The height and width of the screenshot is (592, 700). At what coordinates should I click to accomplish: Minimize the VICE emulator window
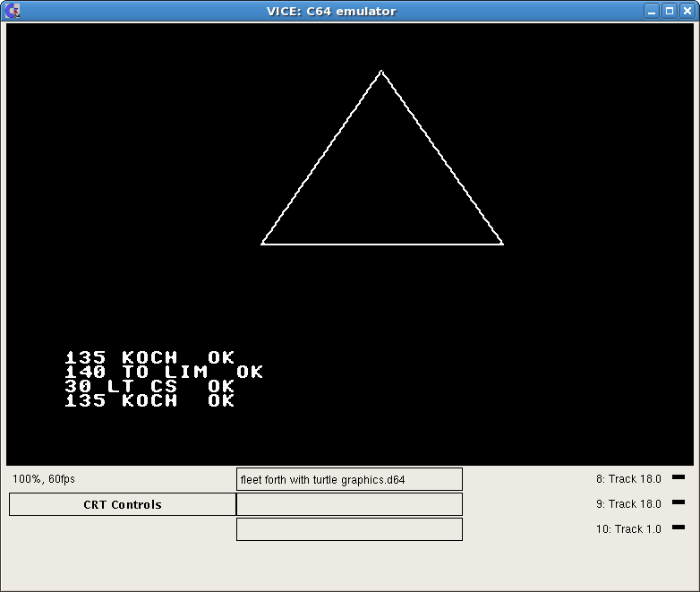(652, 11)
